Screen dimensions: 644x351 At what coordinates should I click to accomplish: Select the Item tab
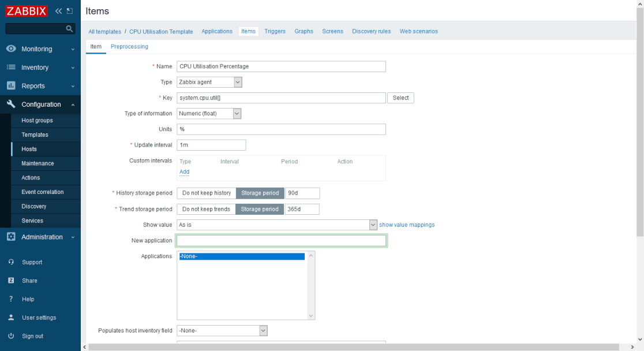tap(96, 46)
